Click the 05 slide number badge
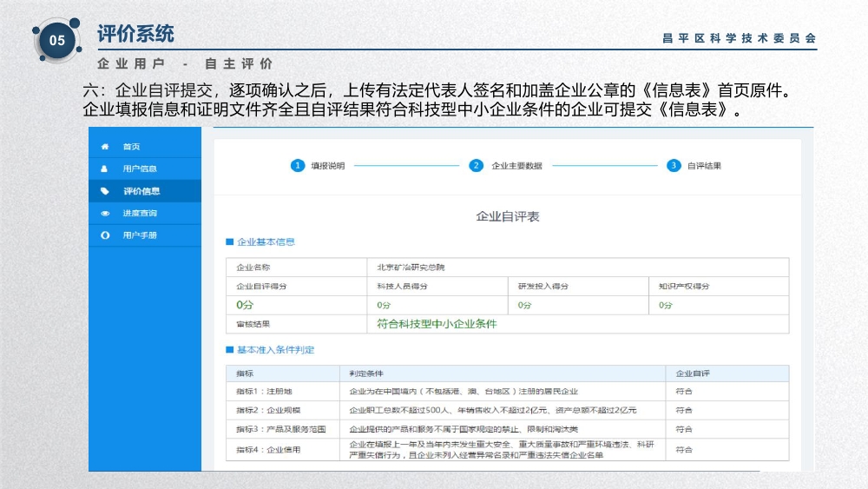Screen dimensions: 868x489 (57, 41)
